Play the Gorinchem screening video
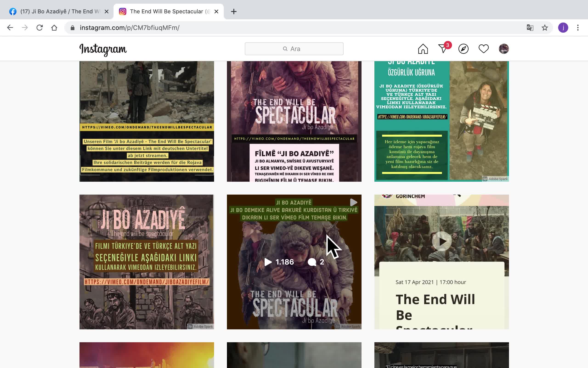588x368 pixels. (442, 241)
